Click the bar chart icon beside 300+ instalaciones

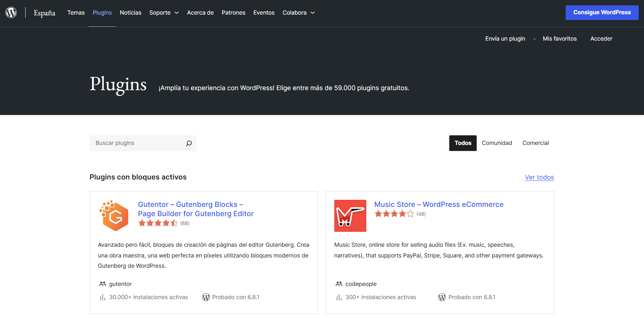point(339,297)
